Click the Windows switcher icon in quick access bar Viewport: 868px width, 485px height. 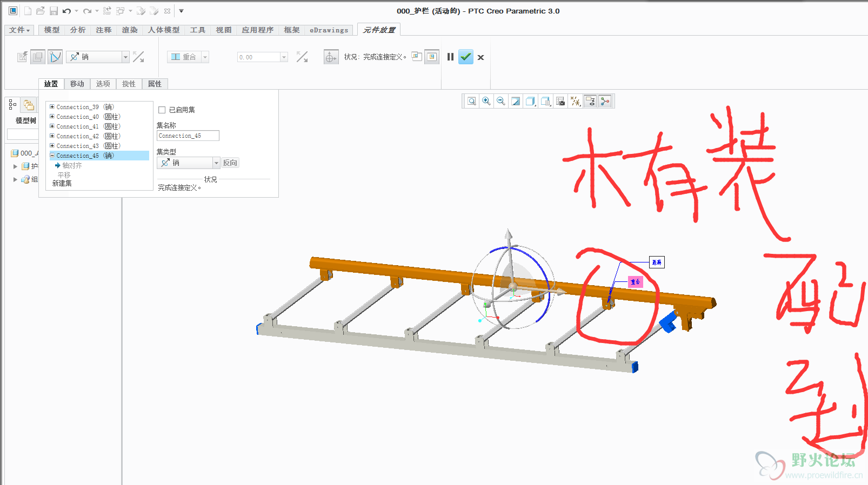pyautogui.click(x=121, y=11)
